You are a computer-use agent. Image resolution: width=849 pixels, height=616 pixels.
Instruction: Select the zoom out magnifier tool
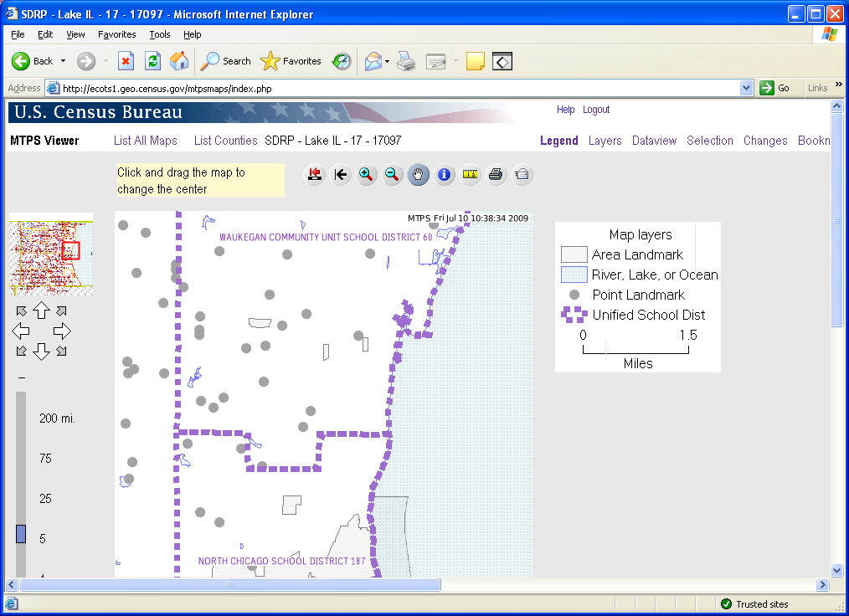[x=392, y=174]
